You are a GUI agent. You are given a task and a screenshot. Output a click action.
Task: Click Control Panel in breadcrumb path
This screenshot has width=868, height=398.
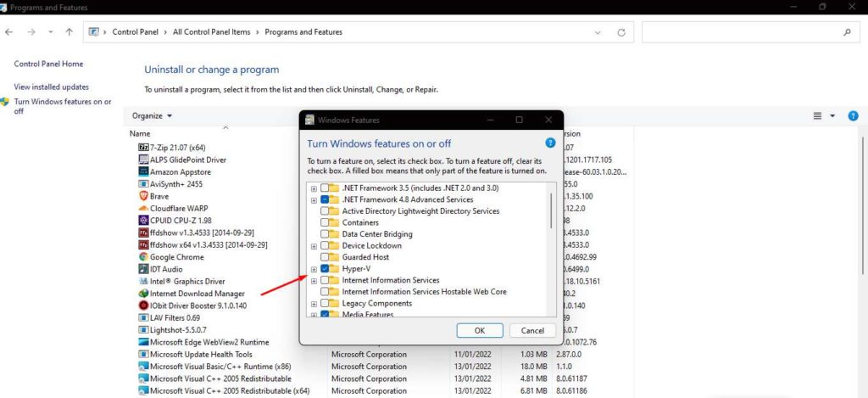pyautogui.click(x=135, y=32)
